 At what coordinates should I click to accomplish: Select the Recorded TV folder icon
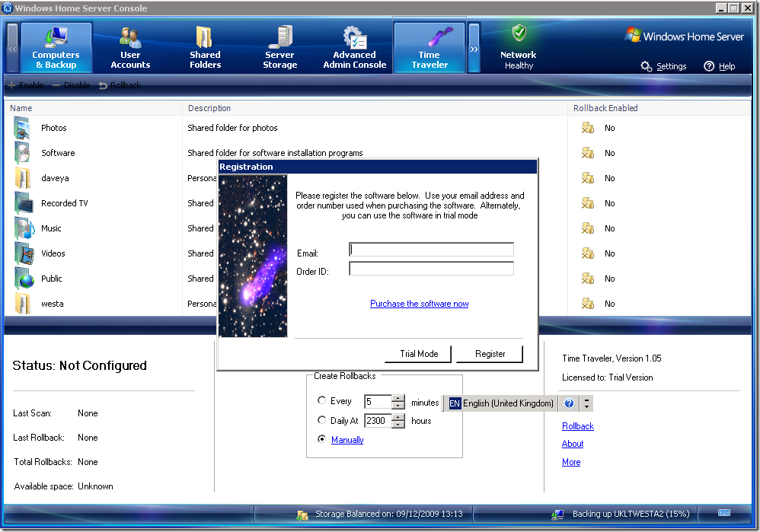24,203
